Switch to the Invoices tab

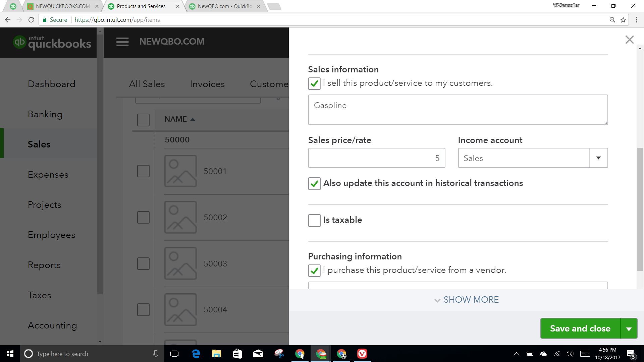(207, 84)
